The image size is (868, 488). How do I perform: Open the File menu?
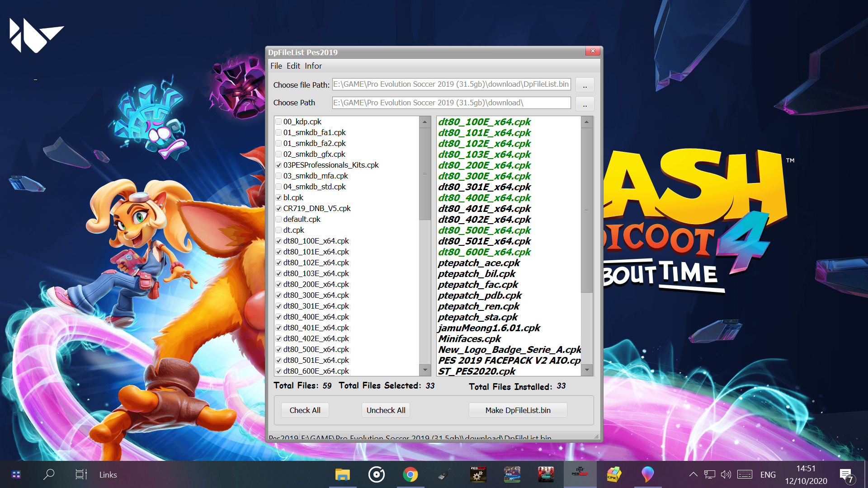[x=276, y=66]
